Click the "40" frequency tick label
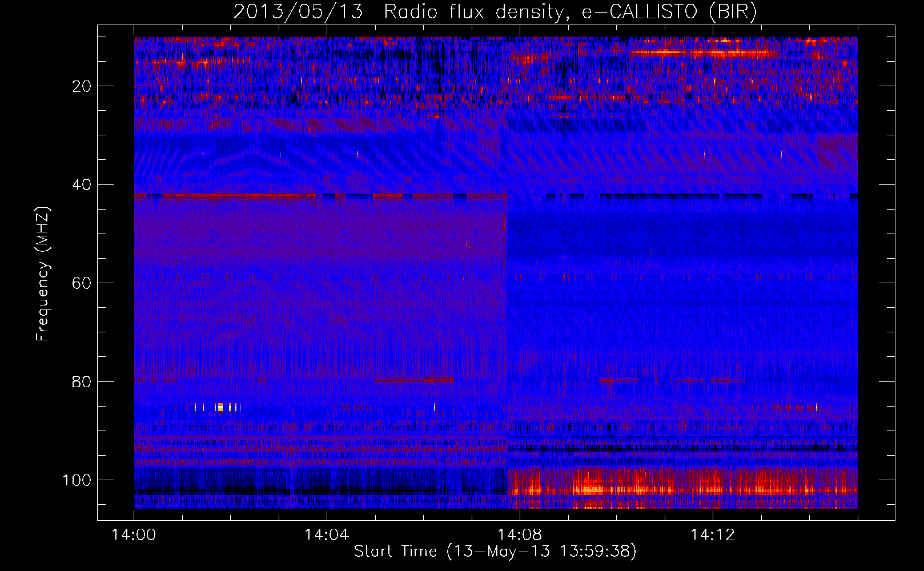The height and width of the screenshot is (571, 924). tap(82, 185)
